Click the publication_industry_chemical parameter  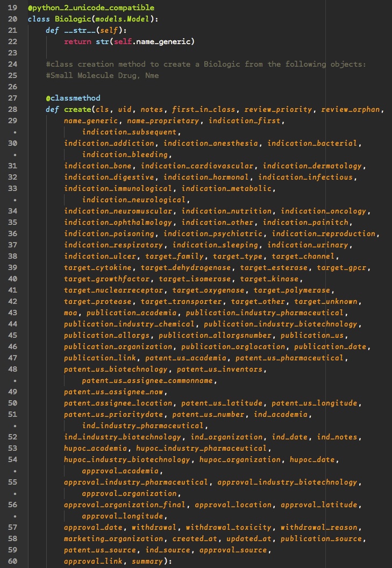pyautogui.click(x=130, y=324)
